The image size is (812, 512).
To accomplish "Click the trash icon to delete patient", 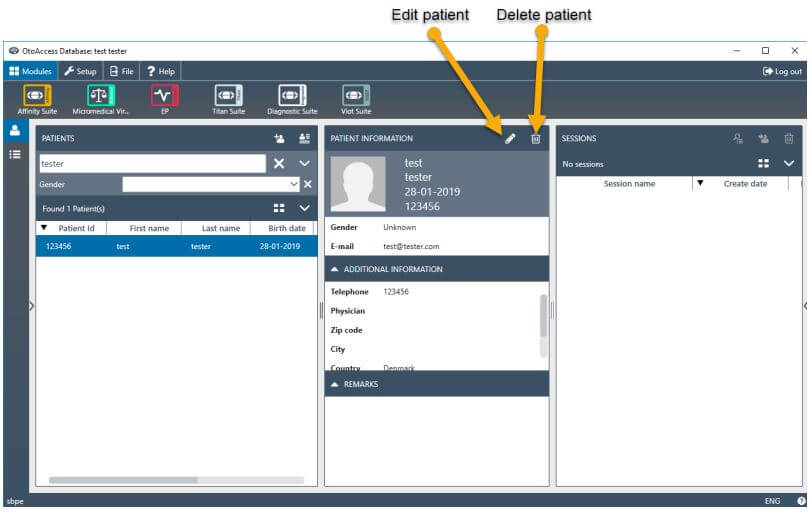I will click(x=535, y=139).
